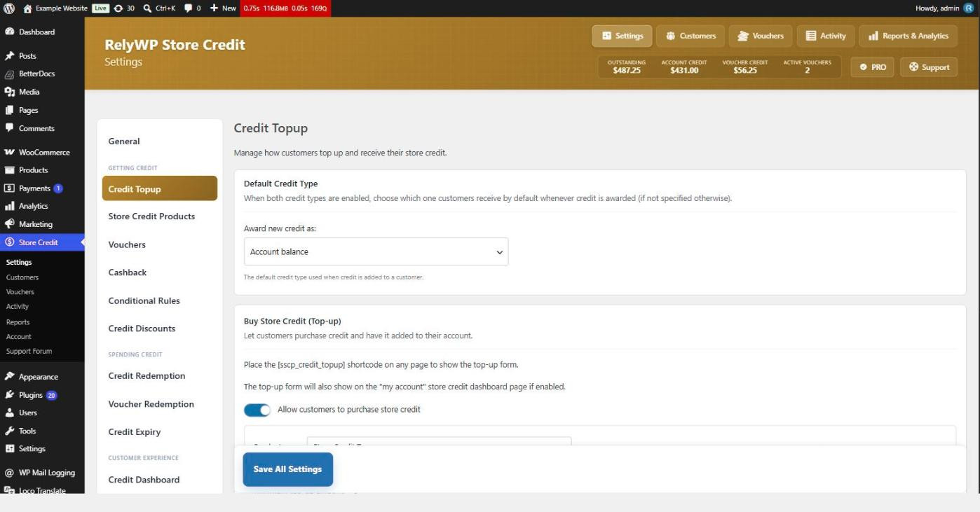Click the Marketing megaphone icon
The height and width of the screenshot is (512, 980).
10,224
